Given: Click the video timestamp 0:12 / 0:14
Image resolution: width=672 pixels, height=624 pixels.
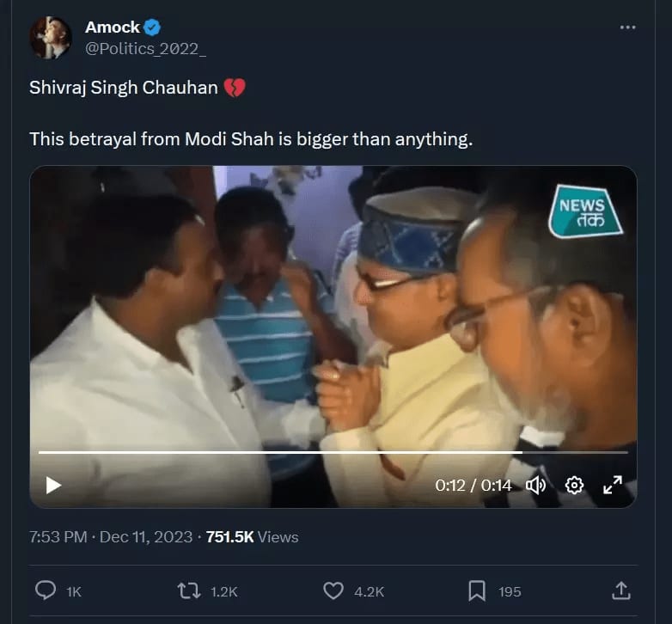Looking at the screenshot, I should coord(473,485).
